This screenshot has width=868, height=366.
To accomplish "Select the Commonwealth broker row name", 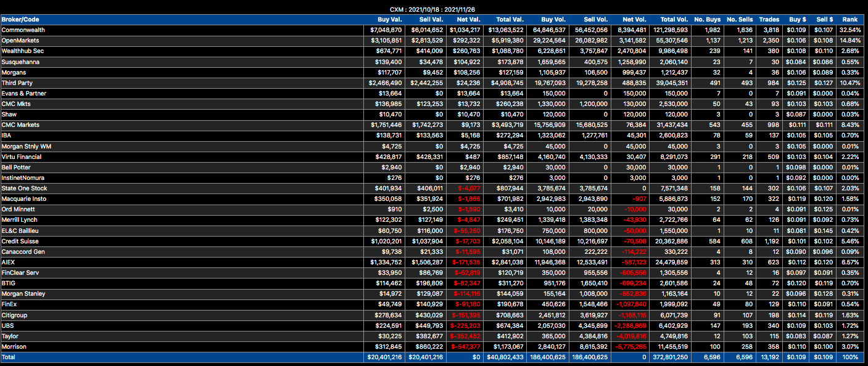I will coord(23,30).
